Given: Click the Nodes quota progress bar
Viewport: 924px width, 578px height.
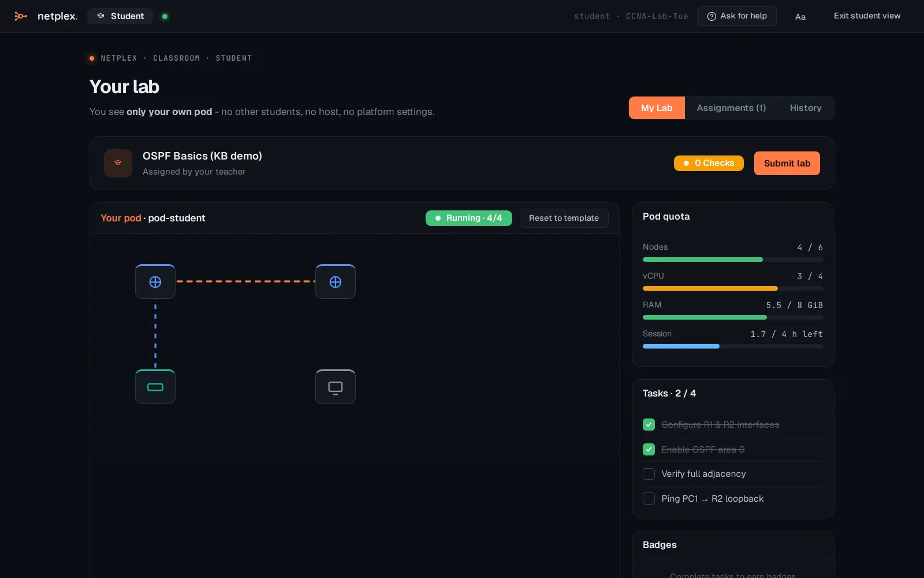Looking at the screenshot, I should tap(733, 260).
